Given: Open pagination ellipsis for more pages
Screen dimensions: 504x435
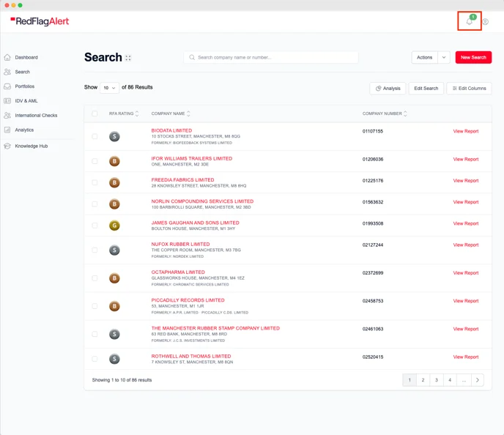Looking at the screenshot, I should (x=464, y=380).
